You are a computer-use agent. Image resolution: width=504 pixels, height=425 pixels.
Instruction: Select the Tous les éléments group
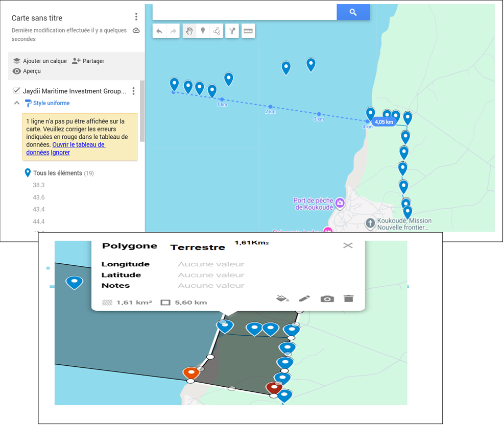[x=59, y=173]
